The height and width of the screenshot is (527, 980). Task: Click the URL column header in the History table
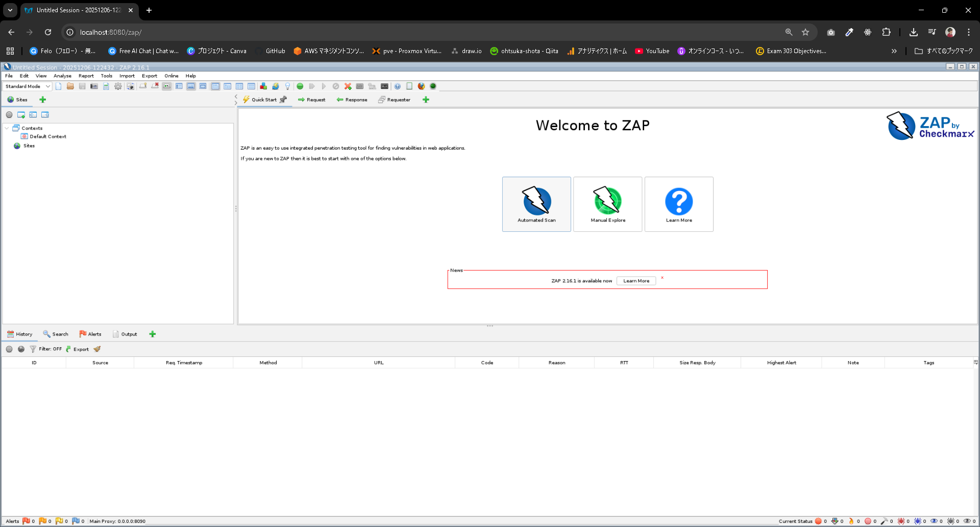(378, 363)
